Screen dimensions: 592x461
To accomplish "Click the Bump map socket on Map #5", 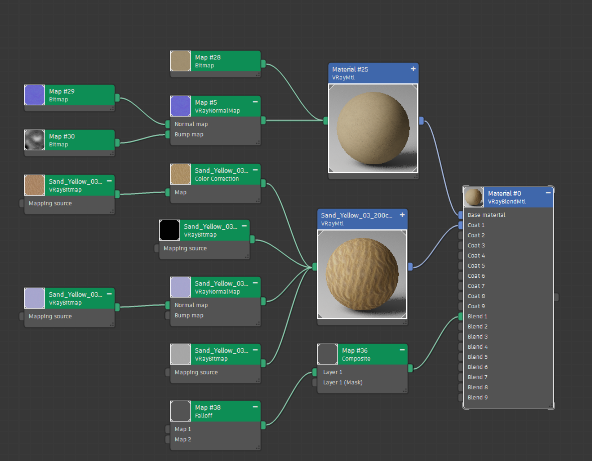I will coord(168,134).
